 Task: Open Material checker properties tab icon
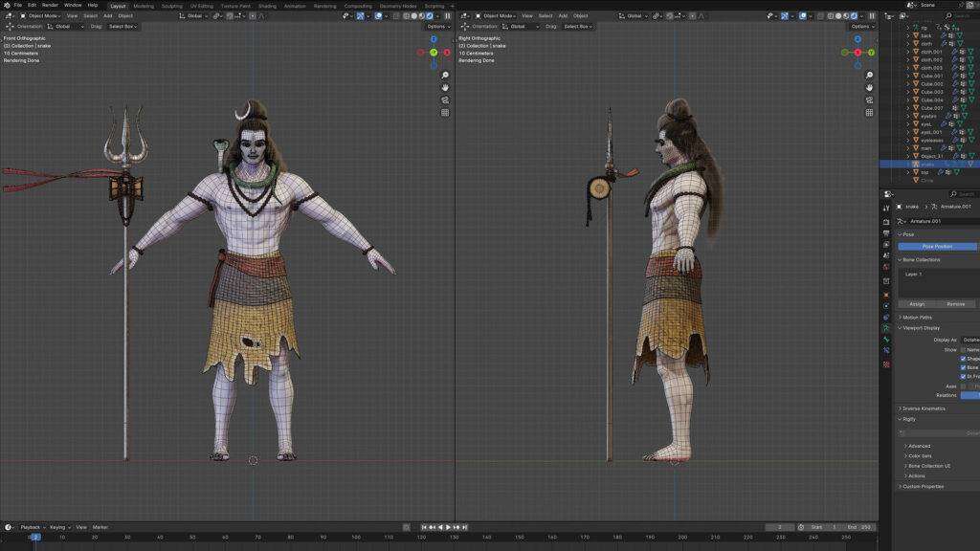tap(886, 364)
